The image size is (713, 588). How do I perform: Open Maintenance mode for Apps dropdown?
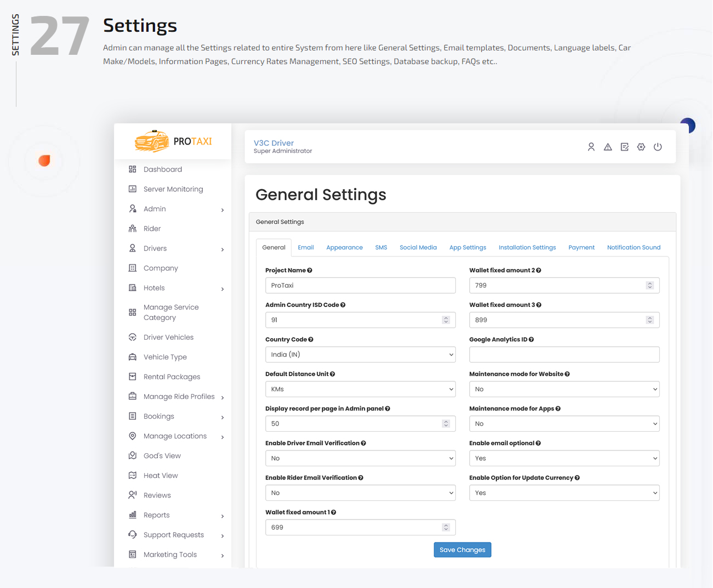564,424
